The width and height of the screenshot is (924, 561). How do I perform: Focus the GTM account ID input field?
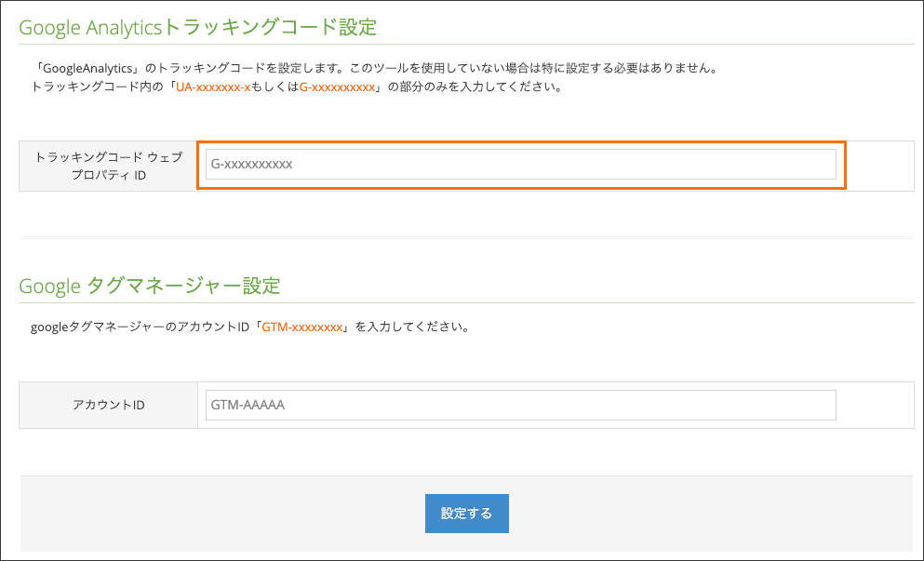click(521, 405)
